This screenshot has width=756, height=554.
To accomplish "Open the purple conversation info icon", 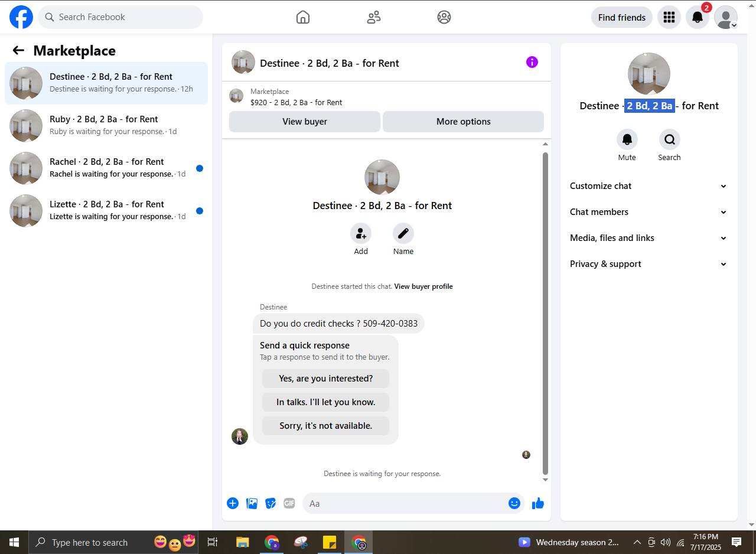I will tap(532, 62).
